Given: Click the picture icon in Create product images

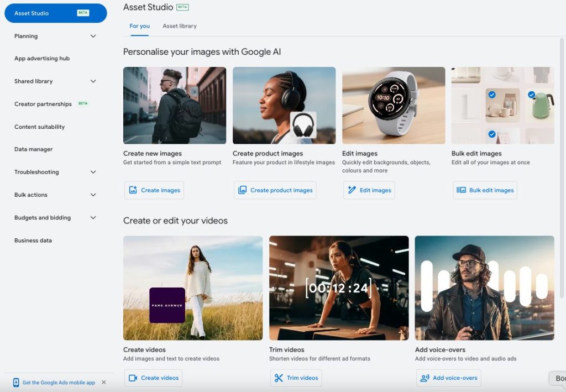Looking at the screenshot, I should (x=243, y=190).
